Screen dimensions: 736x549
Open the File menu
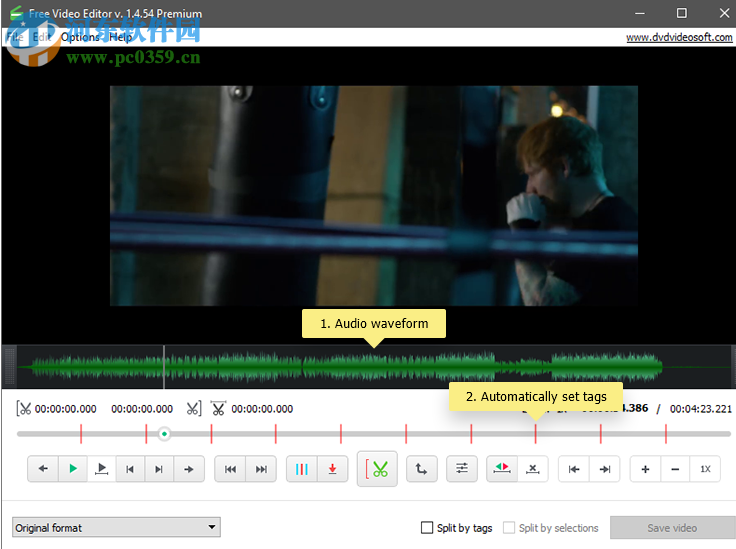pyautogui.click(x=15, y=37)
